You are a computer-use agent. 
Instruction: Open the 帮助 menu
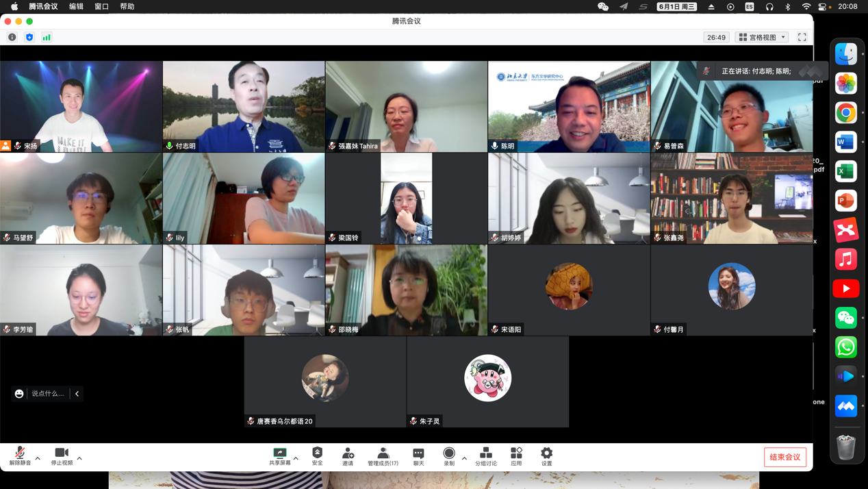click(x=127, y=7)
